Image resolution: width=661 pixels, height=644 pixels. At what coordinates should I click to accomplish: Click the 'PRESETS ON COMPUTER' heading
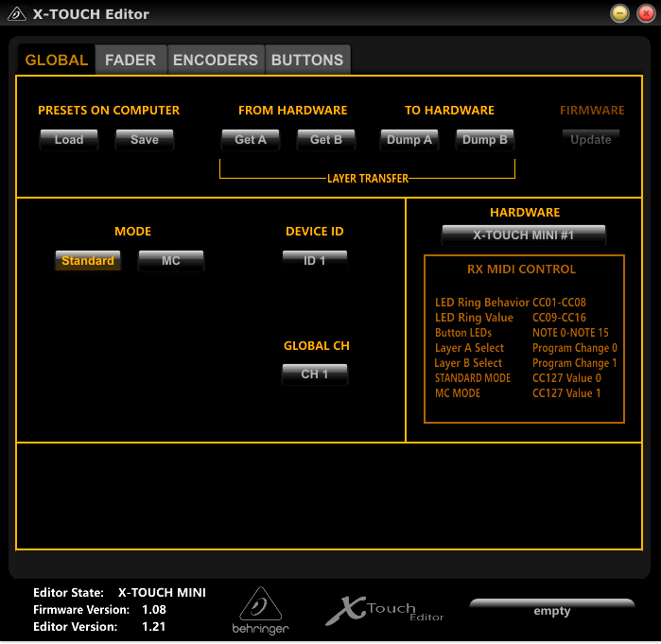point(109,110)
